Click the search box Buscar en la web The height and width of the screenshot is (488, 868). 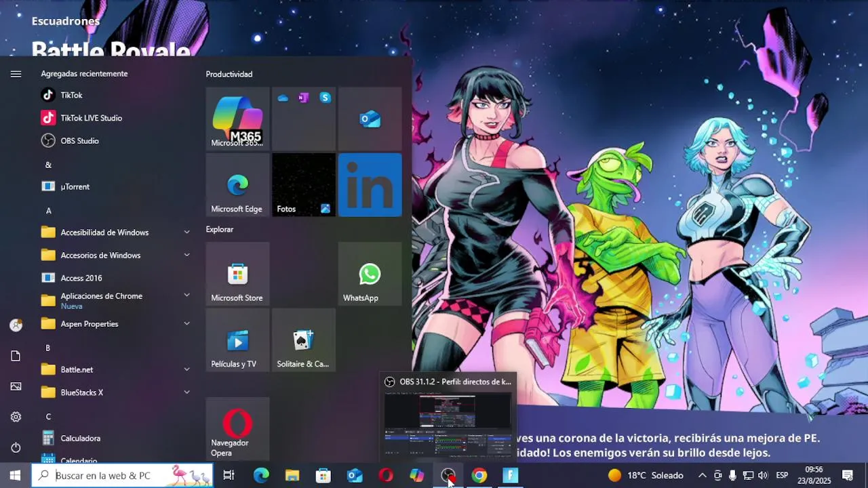point(122,476)
